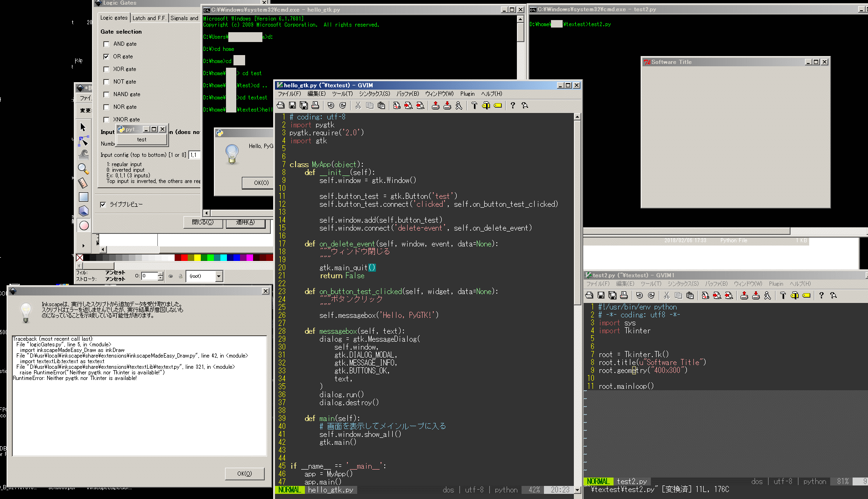Viewport: 868px width, 499px height.
Task: Toggle the ライブプレビュー live preview checkbox
Action: point(103,204)
